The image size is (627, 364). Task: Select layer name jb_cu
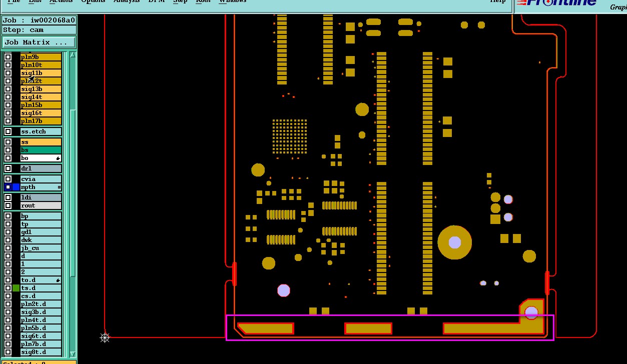pos(41,248)
